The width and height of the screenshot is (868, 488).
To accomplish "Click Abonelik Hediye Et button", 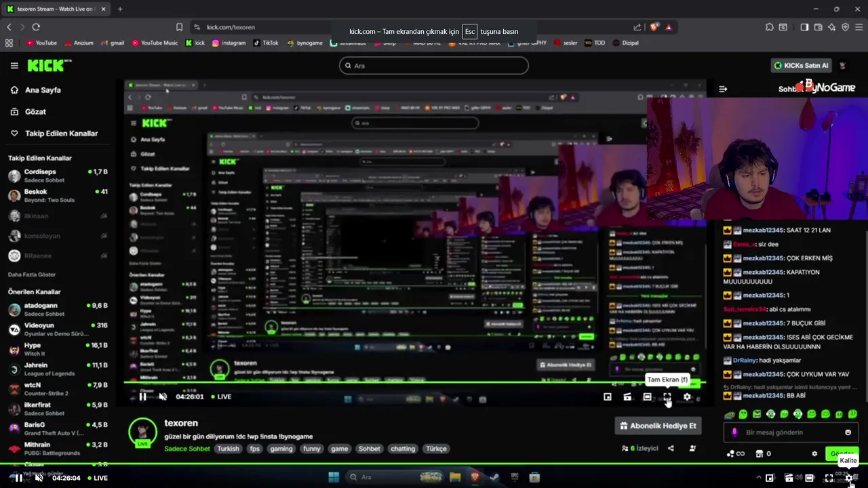I will (x=658, y=426).
